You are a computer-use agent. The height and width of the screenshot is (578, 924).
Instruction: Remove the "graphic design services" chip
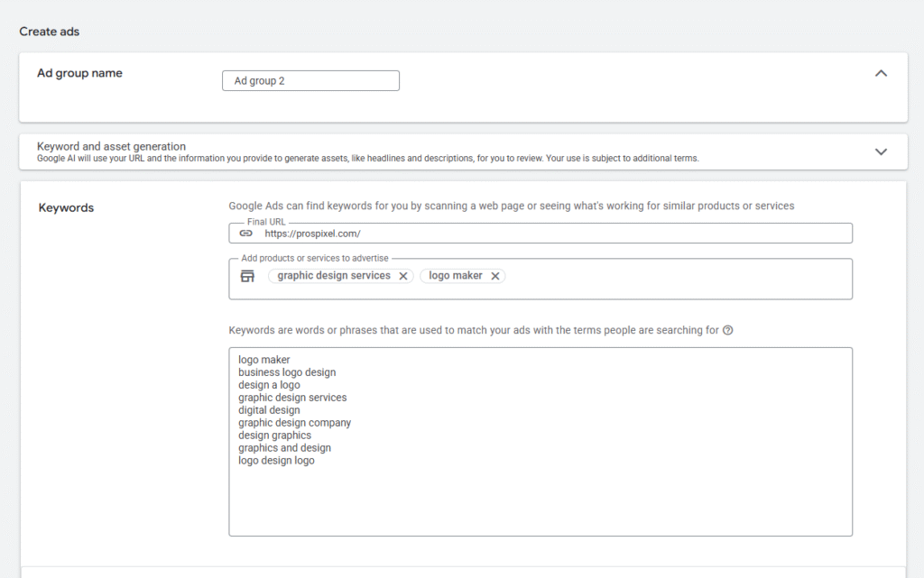403,276
